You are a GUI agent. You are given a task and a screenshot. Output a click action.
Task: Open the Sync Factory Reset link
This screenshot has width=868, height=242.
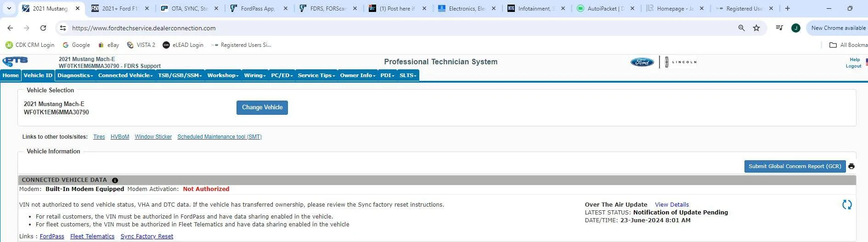pos(147,236)
